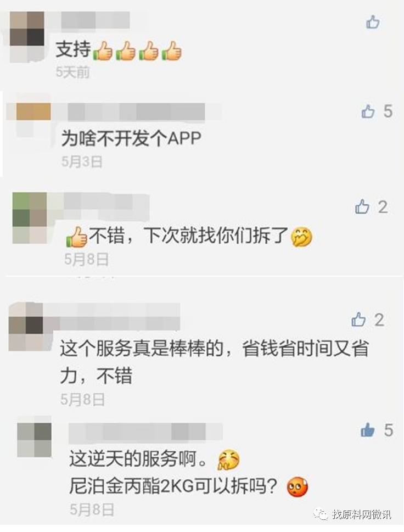Open avatar of the '支持' commenter
The image size is (404, 532).
click(x=27, y=37)
